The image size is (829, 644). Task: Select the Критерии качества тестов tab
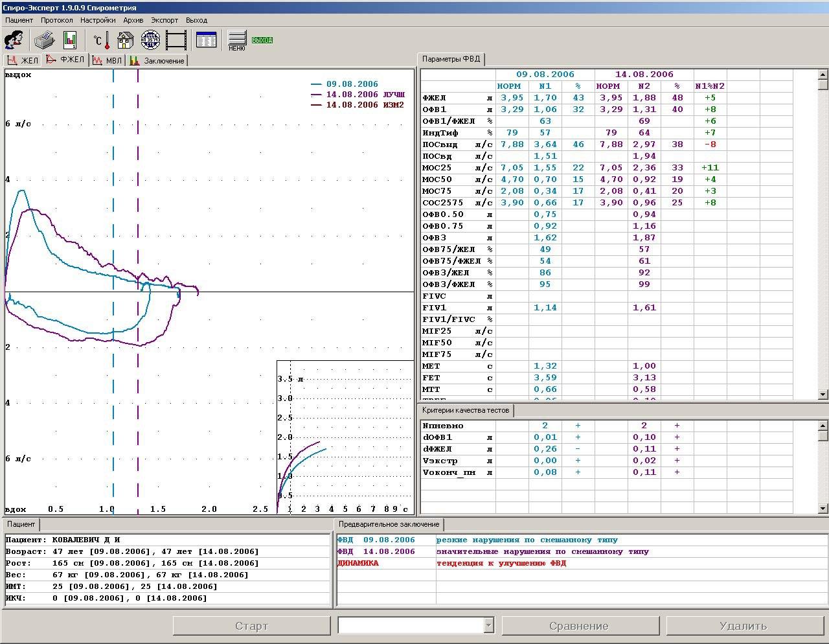point(466,410)
